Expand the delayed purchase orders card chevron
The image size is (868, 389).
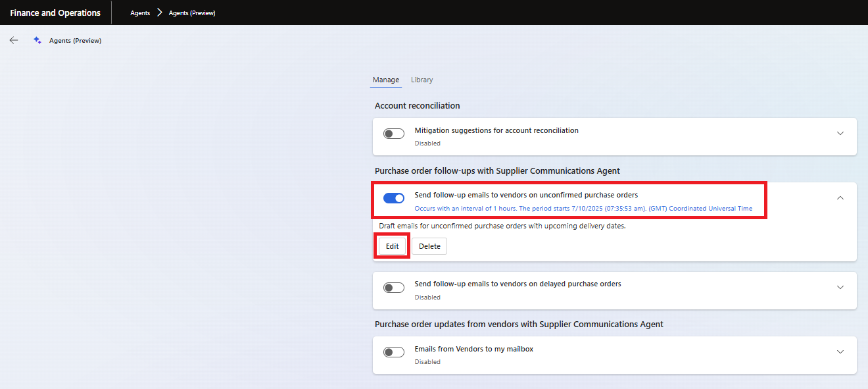pos(840,288)
